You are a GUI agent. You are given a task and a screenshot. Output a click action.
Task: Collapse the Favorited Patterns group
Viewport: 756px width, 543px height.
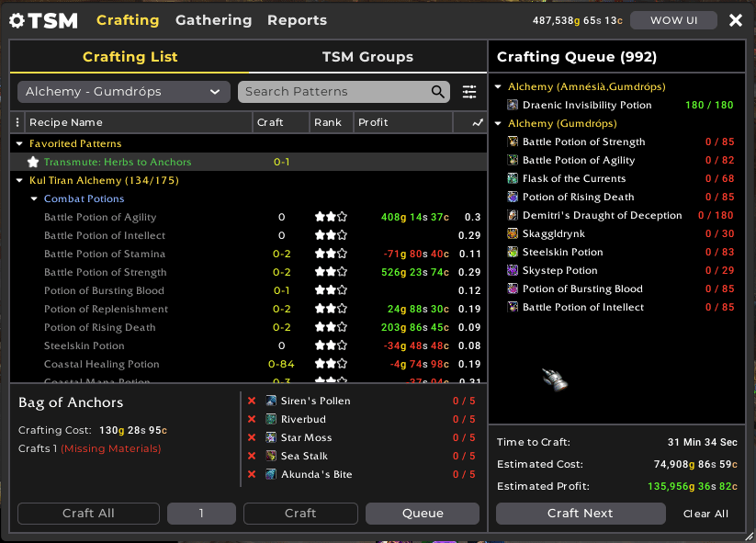(19, 143)
